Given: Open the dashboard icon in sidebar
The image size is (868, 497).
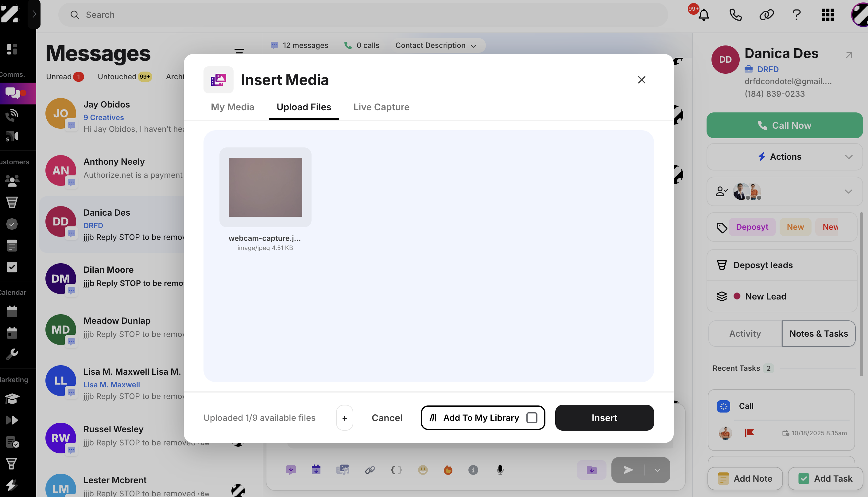Looking at the screenshot, I should [12, 49].
